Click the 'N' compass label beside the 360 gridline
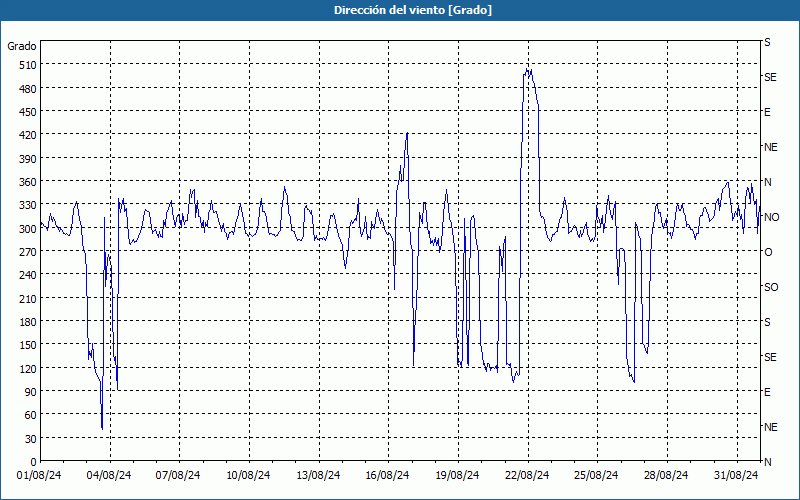The image size is (800, 500). click(768, 182)
